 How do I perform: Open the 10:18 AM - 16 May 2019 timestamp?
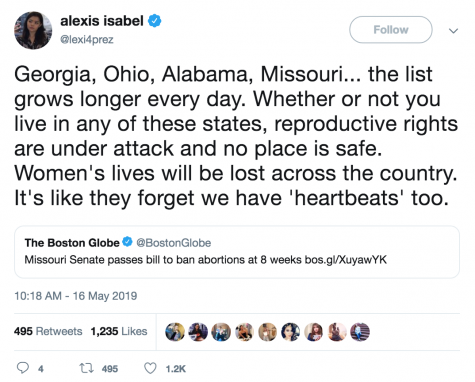point(76,296)
